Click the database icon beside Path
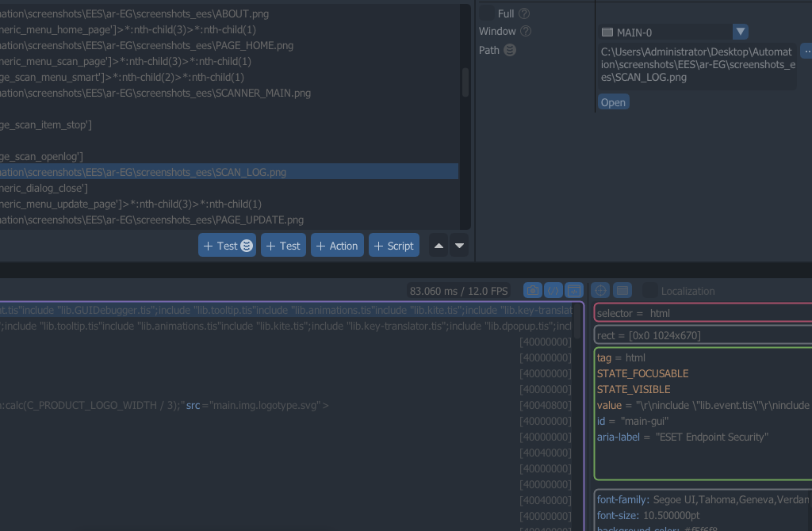The height and width of the screenshot is (531, 812). 510,50
